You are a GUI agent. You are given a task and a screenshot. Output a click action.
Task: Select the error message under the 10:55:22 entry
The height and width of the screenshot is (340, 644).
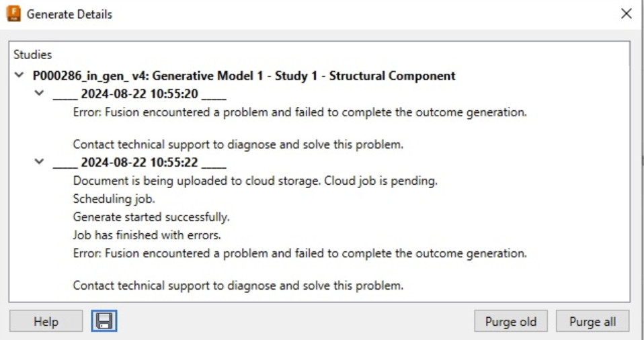[299, 254]
